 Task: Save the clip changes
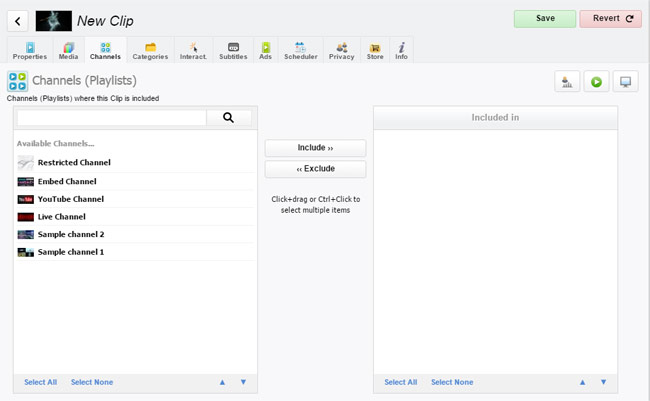click(x=545, y=18)
